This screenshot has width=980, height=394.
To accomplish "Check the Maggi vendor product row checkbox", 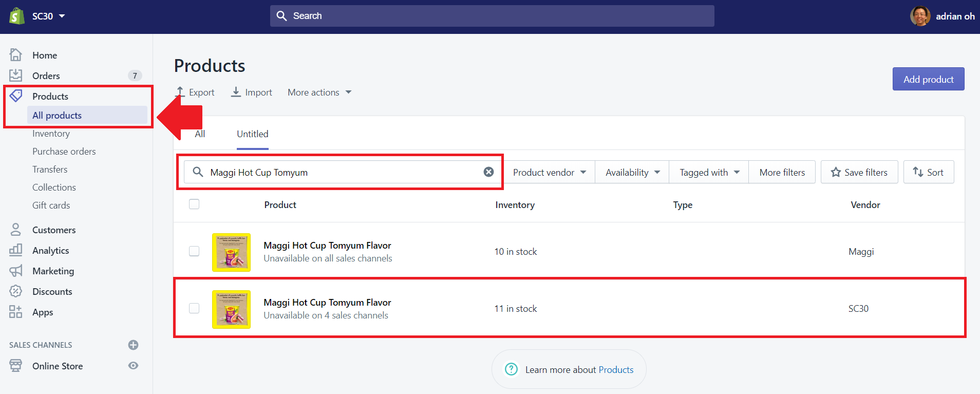I will [194, 251].
